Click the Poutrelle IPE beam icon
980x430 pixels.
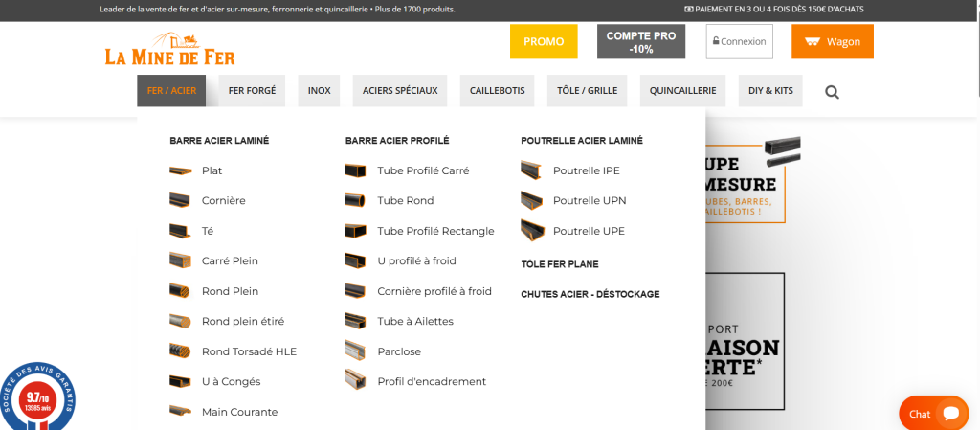pos(531,170)
